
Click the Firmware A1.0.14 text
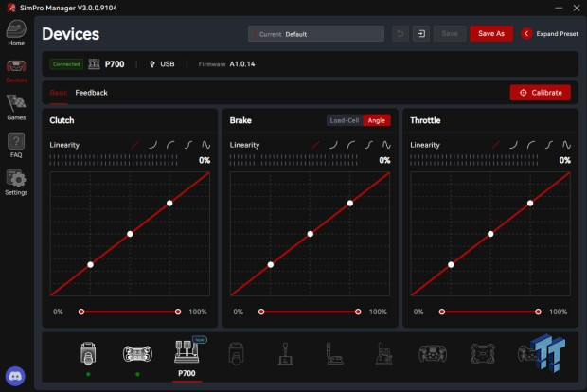pyautogui.click(x=226, y=64)
